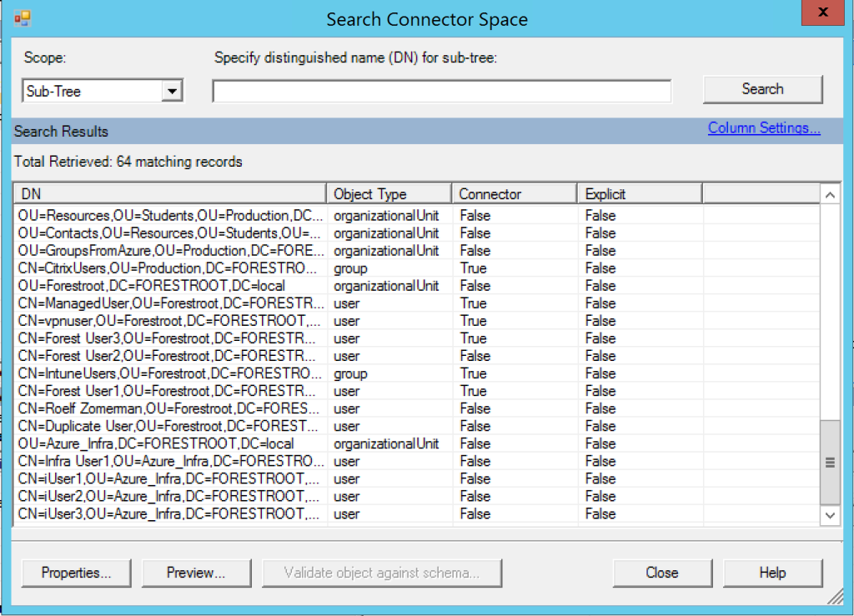The height and width of the screenshot is (616, 854).
Task: Select the CN=IntuneUsers group row
Action: click(417, 373)
